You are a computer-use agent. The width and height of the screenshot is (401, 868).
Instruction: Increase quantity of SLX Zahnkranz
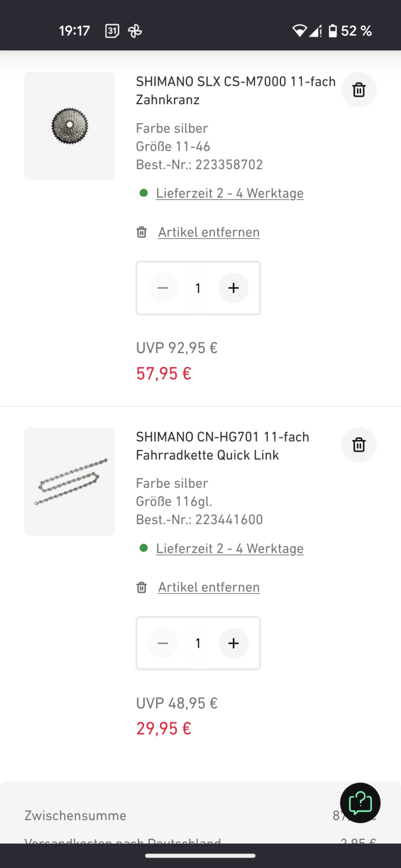[233, 288]
